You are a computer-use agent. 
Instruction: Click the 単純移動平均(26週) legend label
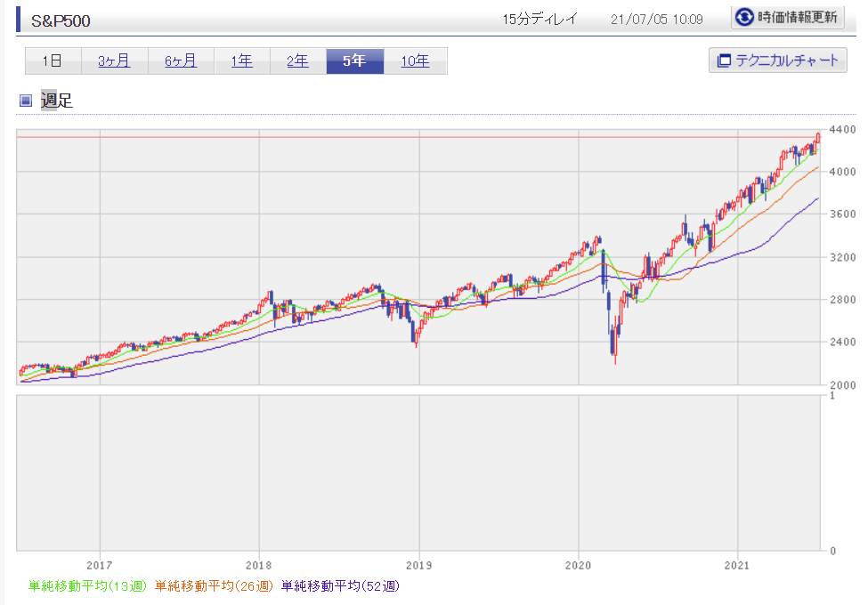(214, 585)
